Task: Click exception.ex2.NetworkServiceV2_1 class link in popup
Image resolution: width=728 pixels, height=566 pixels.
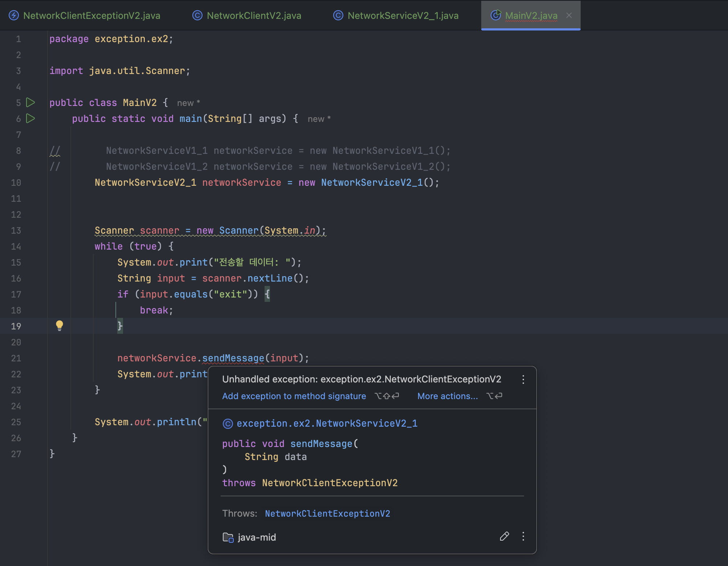Action: (327, 423)
